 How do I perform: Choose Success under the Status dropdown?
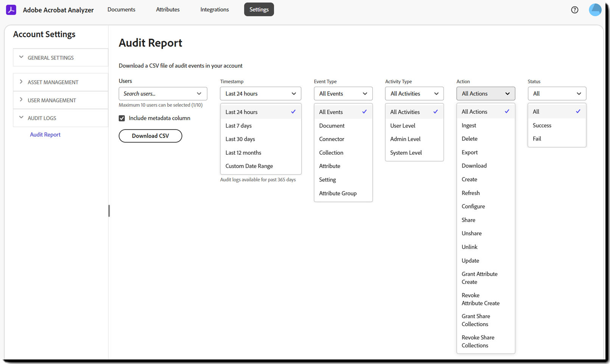542,125
